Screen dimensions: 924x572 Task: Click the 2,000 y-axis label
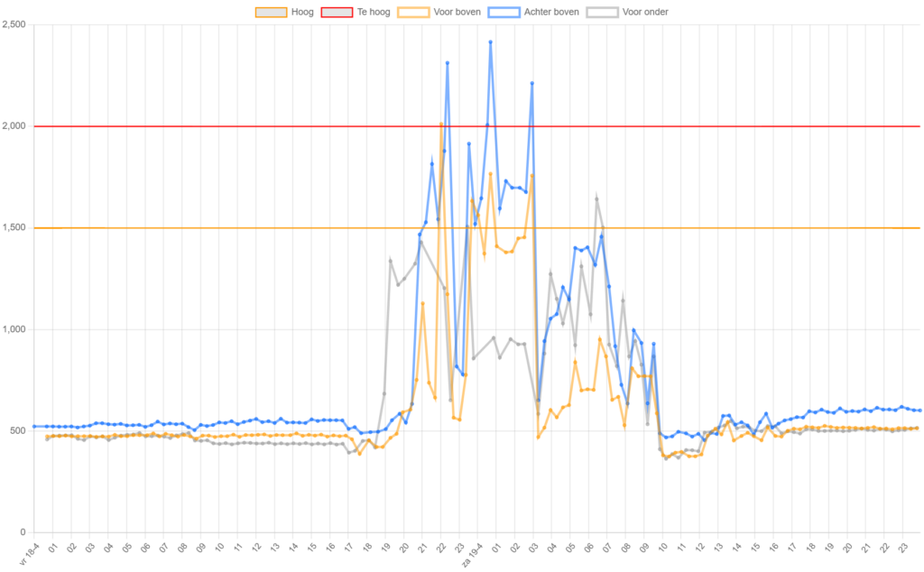coord(14,126)
